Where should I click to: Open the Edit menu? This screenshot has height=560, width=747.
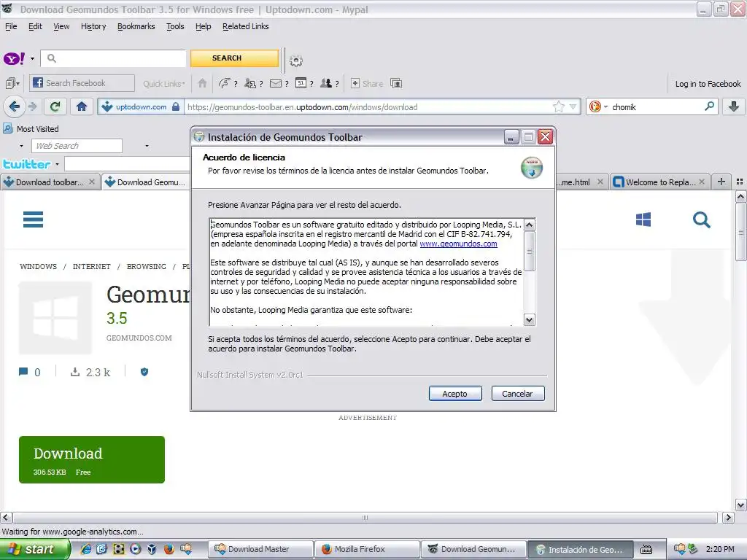click(x=35, y=27)
